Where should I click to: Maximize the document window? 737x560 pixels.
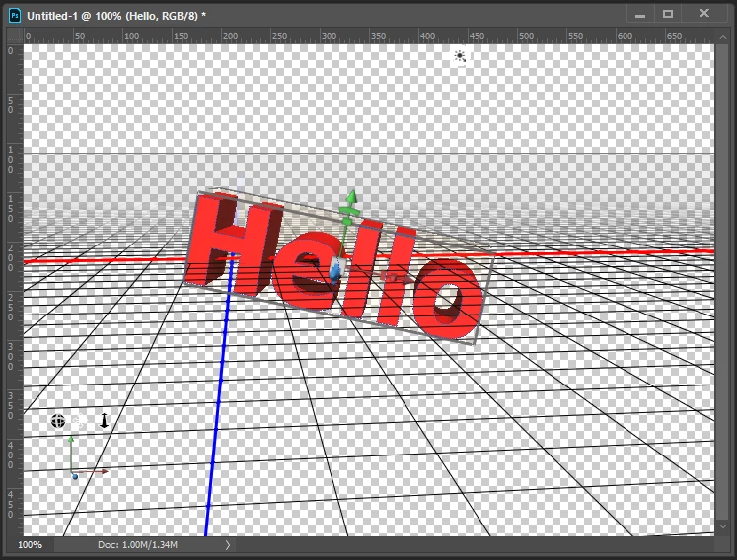coord(668,14)
